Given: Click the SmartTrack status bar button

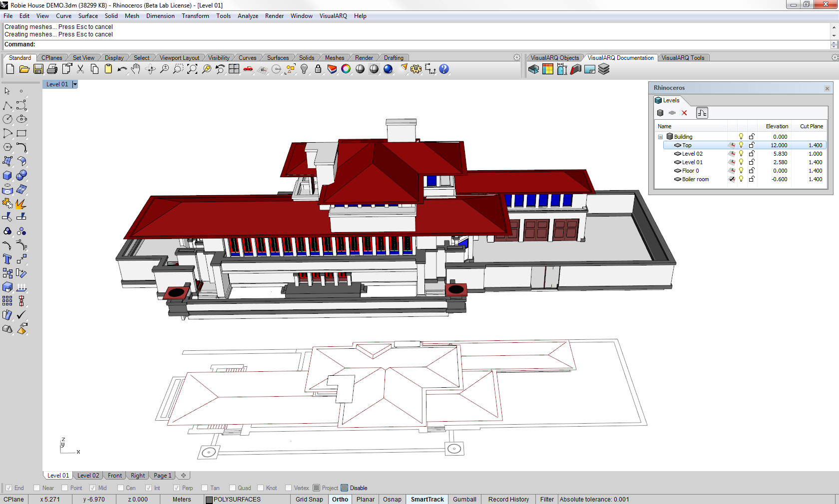Looking at the screenshot, I should [x=427, y=499].
